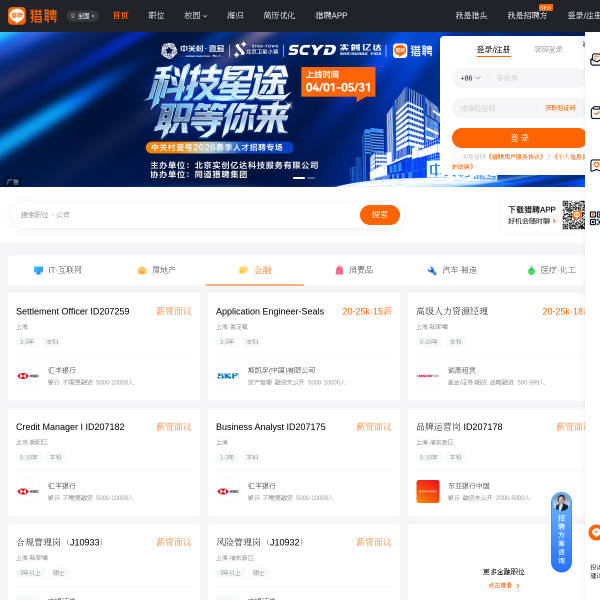Open the 猎聘用户服务协议 link
600x600 pixels.
(x=515, y=157)
